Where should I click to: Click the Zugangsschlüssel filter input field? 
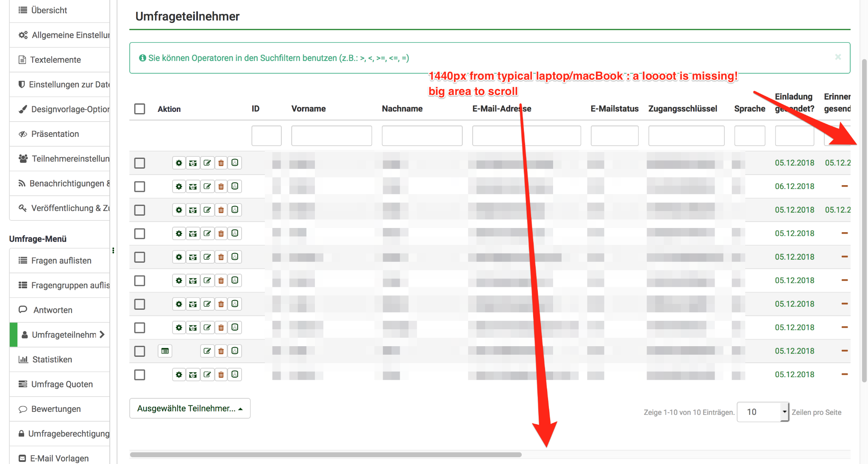(x=686, y=136)
